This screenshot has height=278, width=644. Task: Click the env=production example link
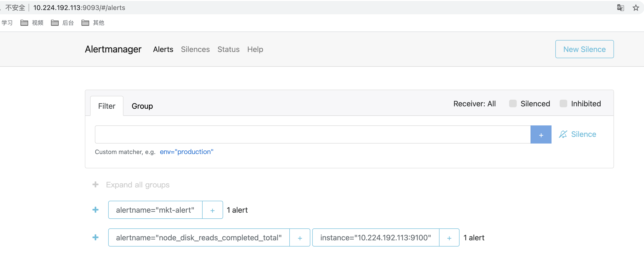click(x=186, y=152)
